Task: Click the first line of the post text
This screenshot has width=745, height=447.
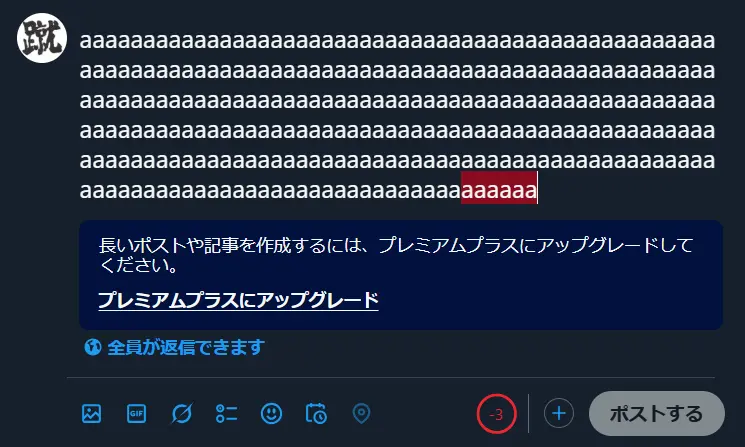Action: click(397, 41)
